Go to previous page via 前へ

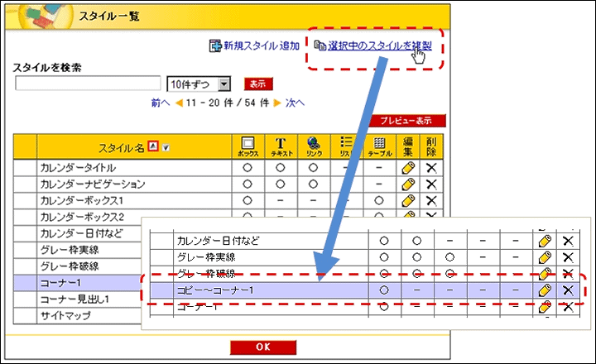pos(161,103)
